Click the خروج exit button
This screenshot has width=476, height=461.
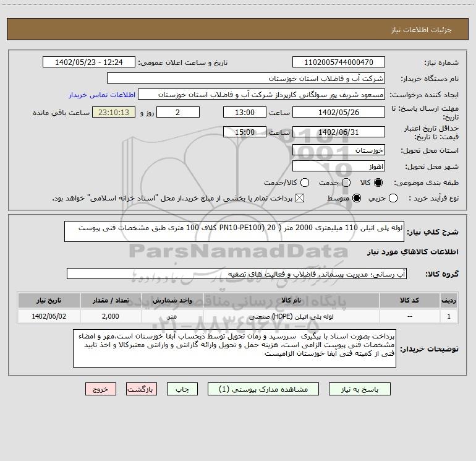(101, 389)
